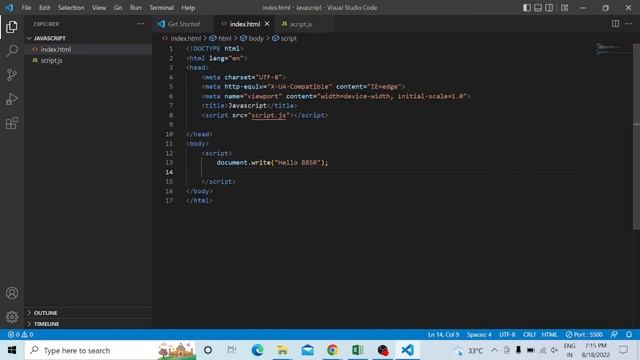
Task: Click the taskbar search box
Action: [x=110, y=350]
